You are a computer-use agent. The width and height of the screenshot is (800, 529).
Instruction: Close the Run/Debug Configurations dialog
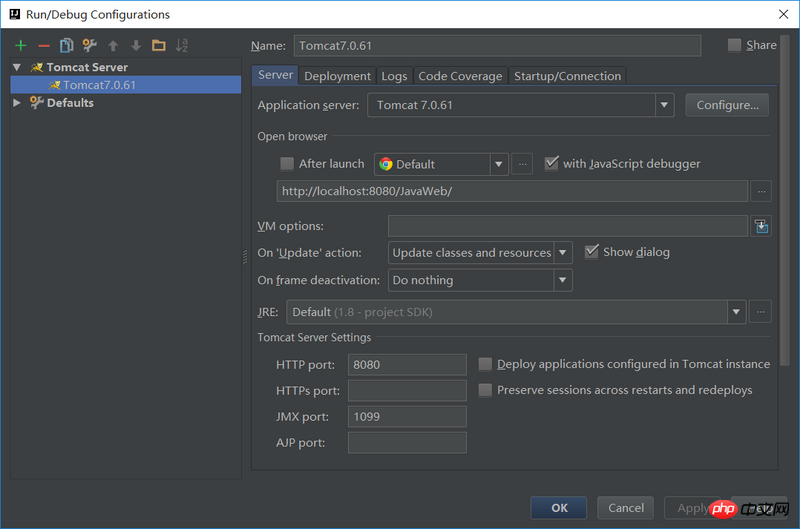click(783, 14)
